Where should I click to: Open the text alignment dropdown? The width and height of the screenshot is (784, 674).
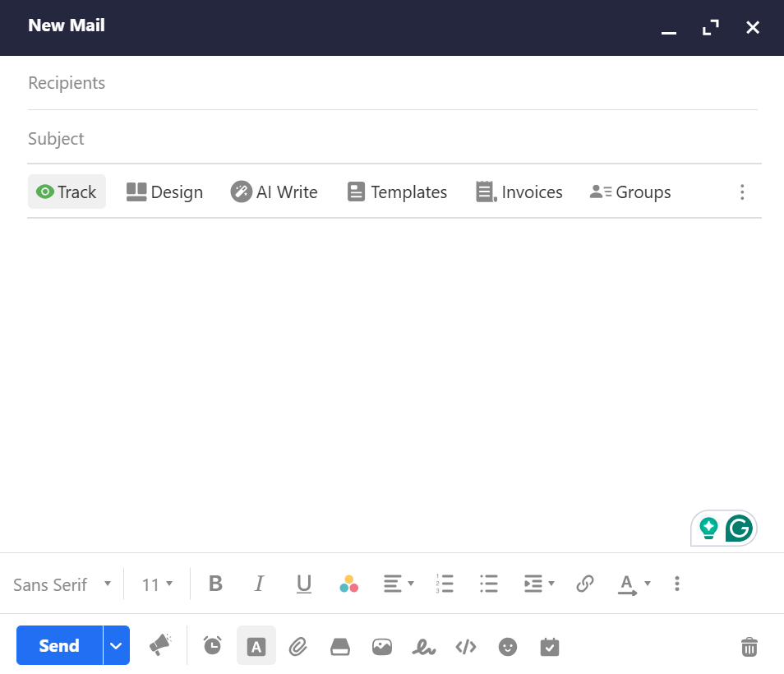pos(399,584)
